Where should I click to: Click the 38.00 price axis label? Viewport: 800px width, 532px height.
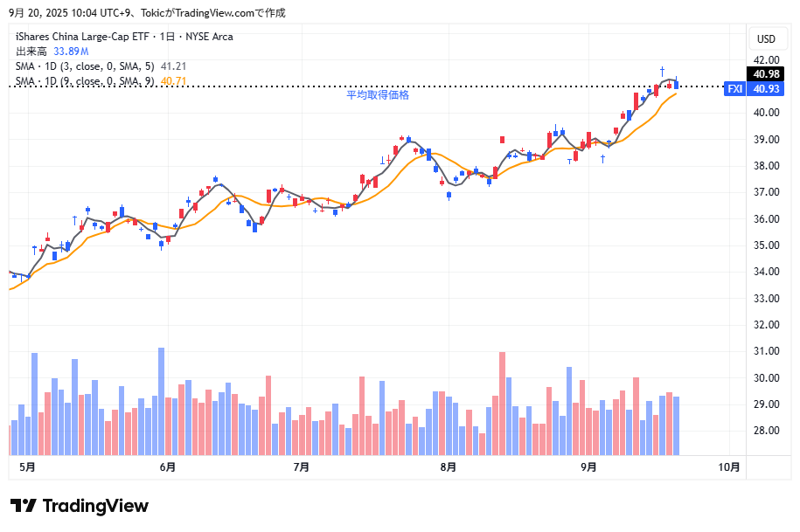click(766, 166)
